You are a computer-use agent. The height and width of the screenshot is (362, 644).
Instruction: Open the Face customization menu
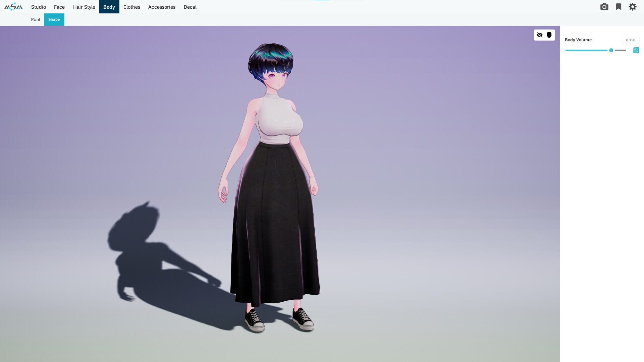point(59,7)
